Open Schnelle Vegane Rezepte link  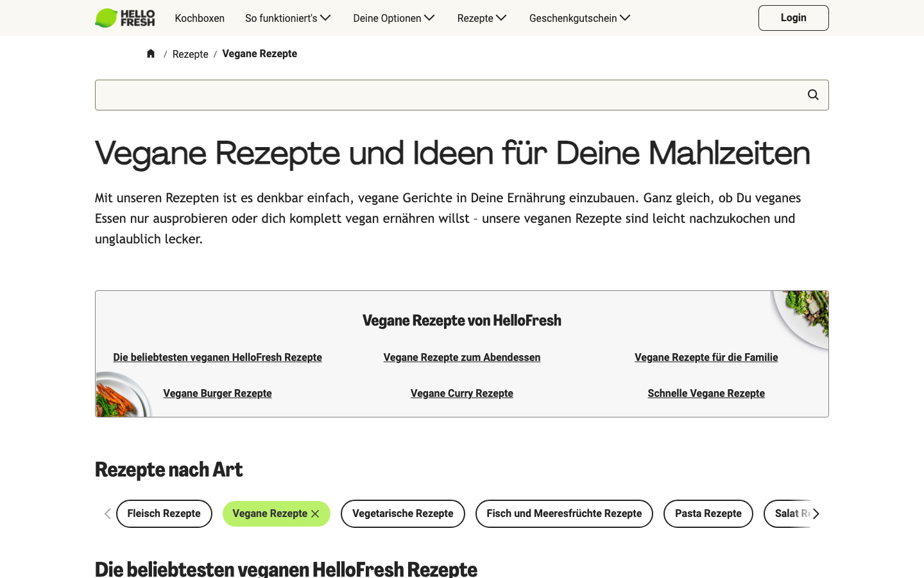click(x=706, y=393)
